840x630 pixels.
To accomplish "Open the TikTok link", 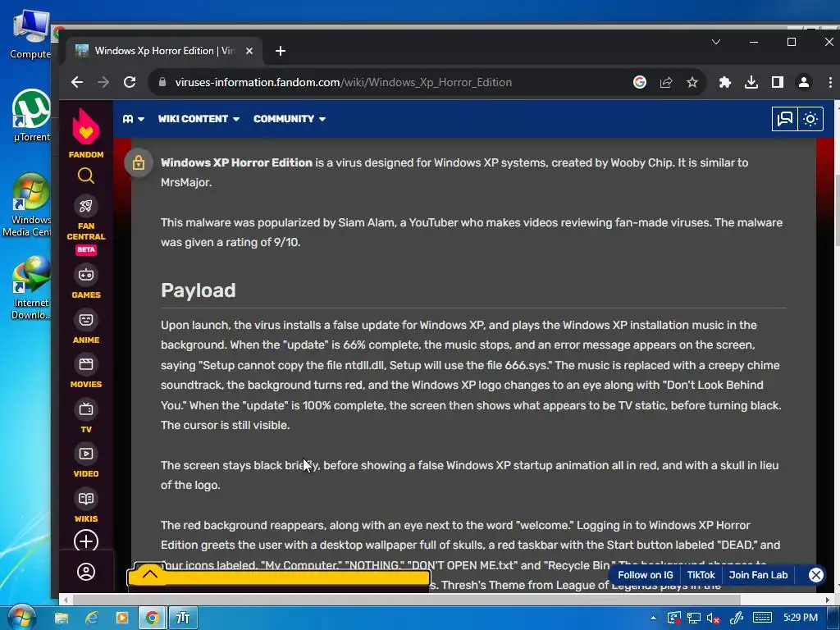I will click(701, 575).
